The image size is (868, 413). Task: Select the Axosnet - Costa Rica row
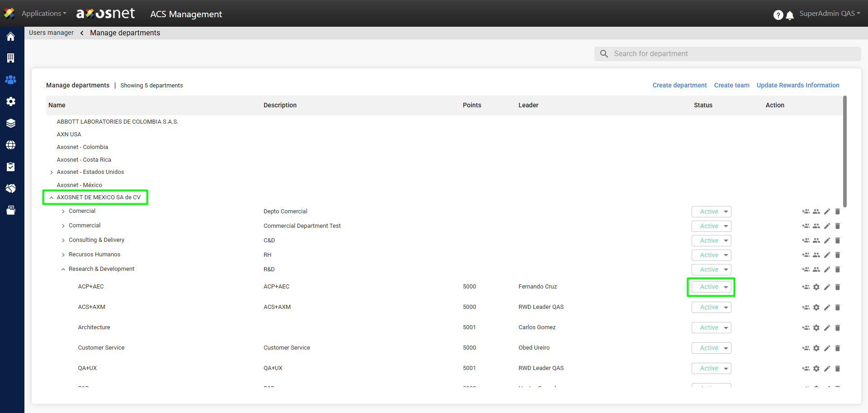[x=84, y=160]
